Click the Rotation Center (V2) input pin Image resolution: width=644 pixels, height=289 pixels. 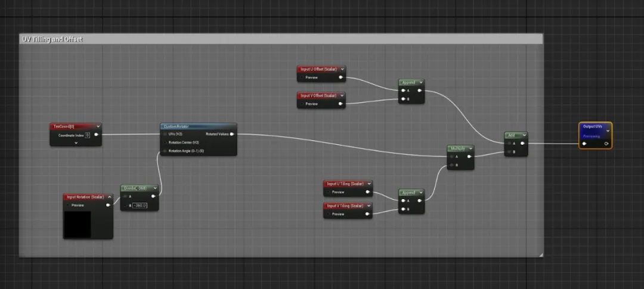click(x=165, y=142)
